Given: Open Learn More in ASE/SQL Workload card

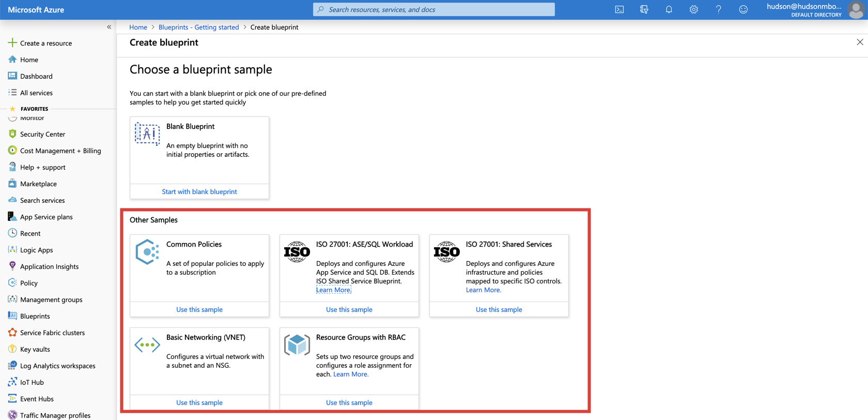Looking at the screenshot, I should pyautogui.click(x=333, y=290).
